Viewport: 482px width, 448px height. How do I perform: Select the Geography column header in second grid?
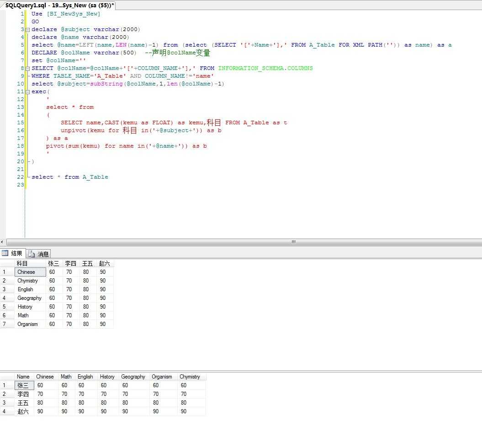click(x=134, y=377)
